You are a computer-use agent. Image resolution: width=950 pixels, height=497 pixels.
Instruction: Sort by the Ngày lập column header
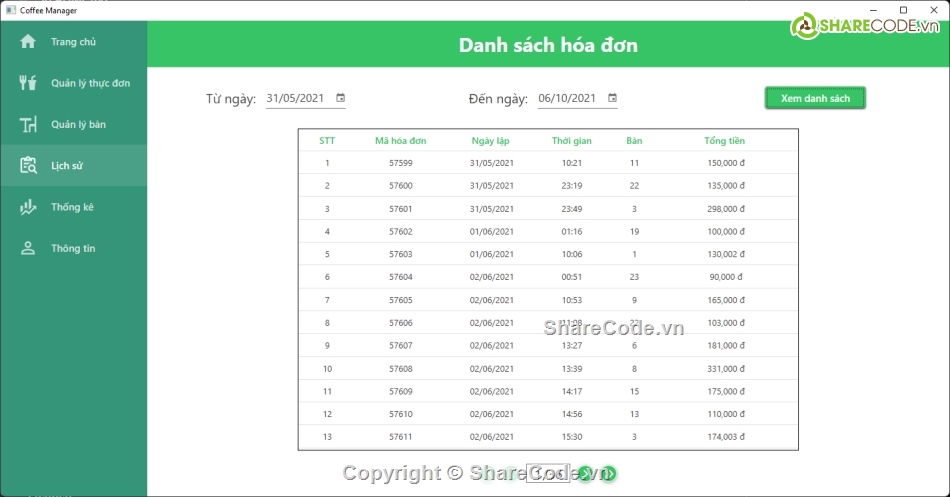click(x=491, y=141)
